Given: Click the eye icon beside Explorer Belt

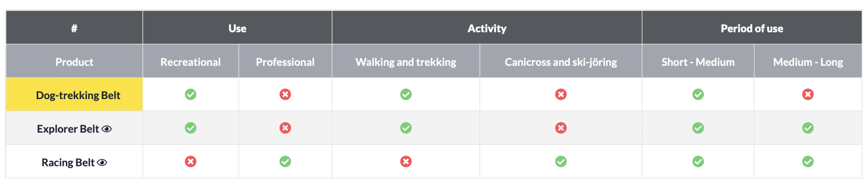Looking at the screenshot, I should tap(107, 129).
